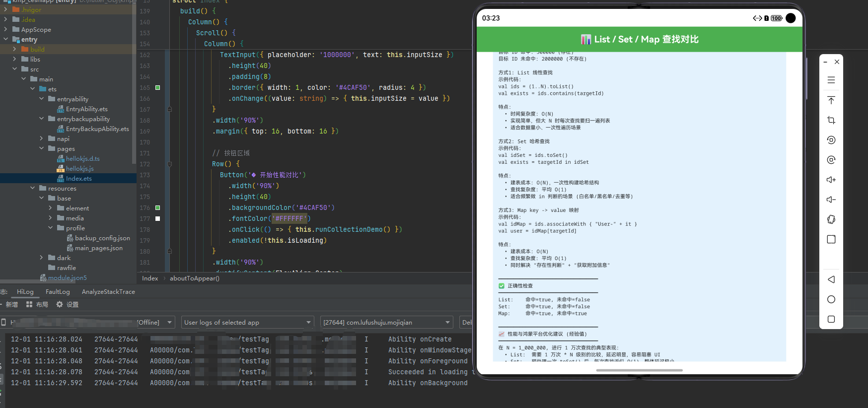Open log 设置 gear settings
The width and height of the screenshot is (868, 408).
[x=67, y=304]
